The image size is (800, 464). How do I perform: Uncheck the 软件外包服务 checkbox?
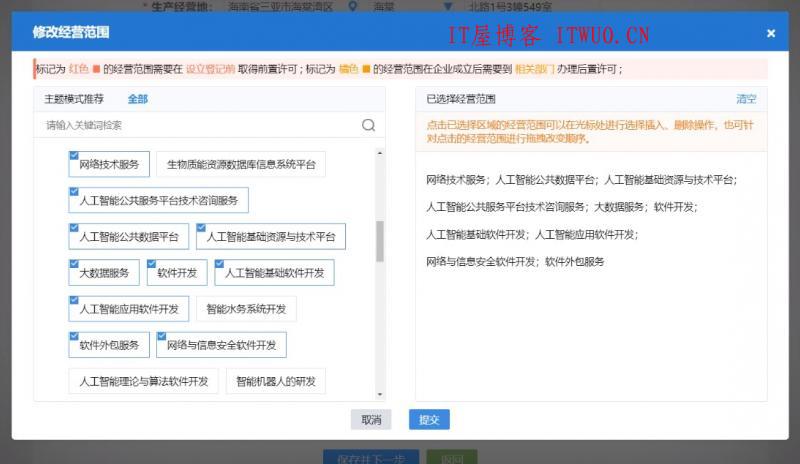75,336
